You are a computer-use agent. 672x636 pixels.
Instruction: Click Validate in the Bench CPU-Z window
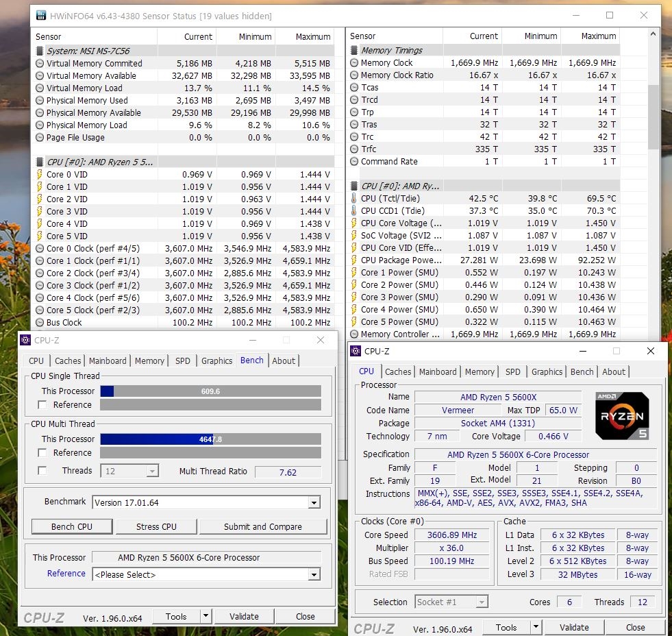pos(244,616)
